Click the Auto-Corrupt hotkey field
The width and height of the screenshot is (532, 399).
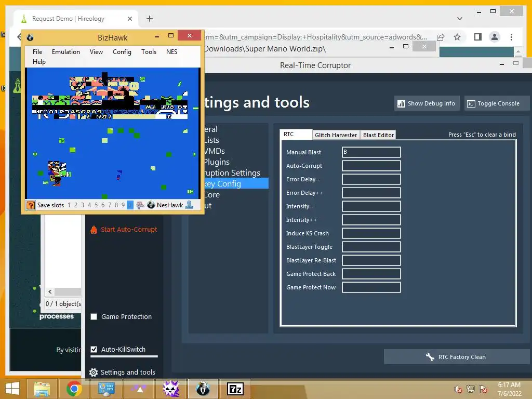pos(371,166)
